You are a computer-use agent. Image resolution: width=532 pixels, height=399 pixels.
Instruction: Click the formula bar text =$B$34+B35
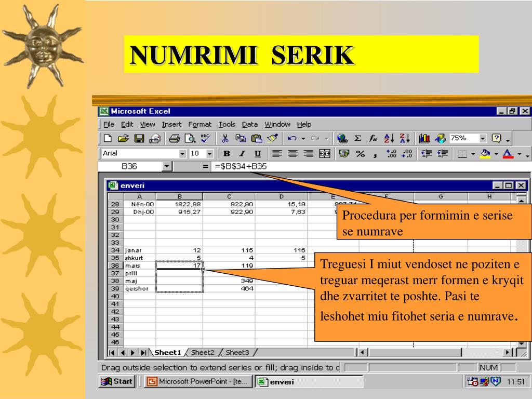coord(241,166)
